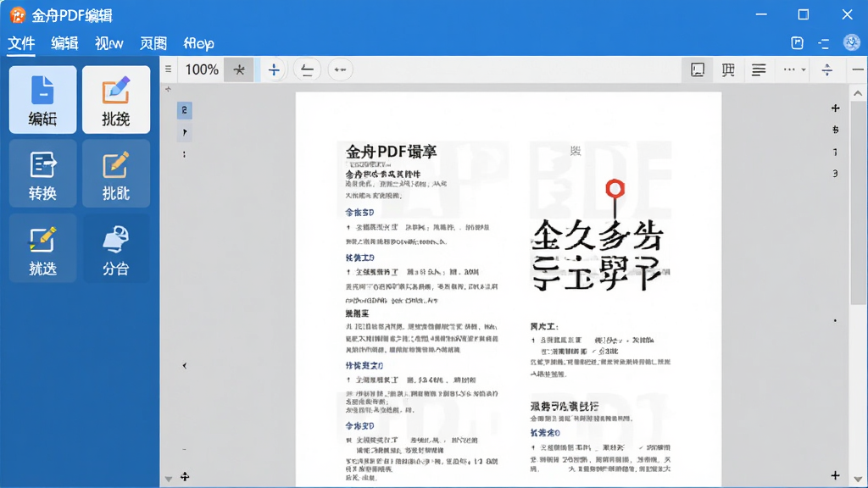Click the 批眦 tile

coord(115,174)
